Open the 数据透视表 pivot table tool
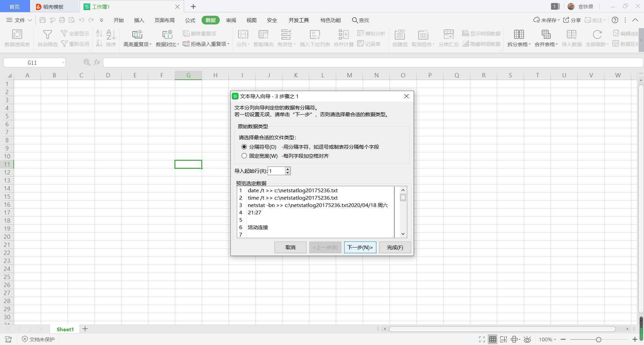This screenshot has height=345, width=644. pos(17,38)
